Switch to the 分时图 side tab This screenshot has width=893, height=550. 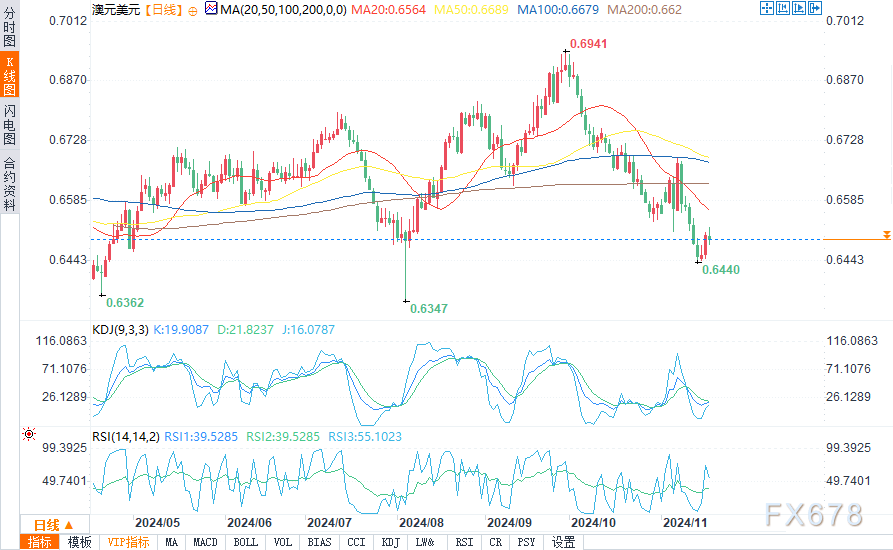(x=10, y=27)
